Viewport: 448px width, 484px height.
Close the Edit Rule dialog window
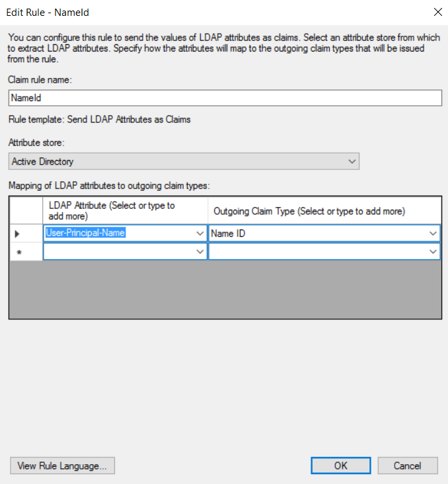point(437,11)
